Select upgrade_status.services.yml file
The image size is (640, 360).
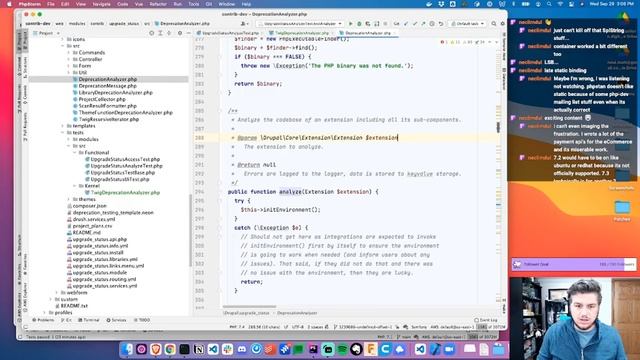click(x=105, y=286)
